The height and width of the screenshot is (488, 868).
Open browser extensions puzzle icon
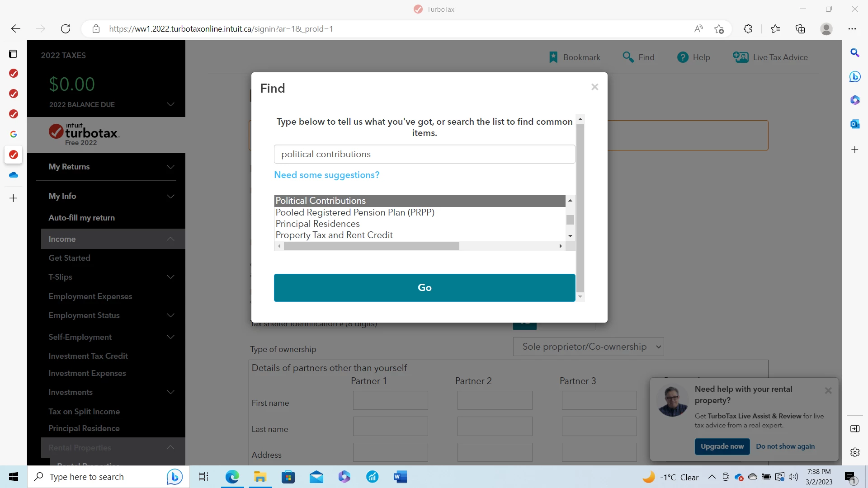[x=748, y=29]
